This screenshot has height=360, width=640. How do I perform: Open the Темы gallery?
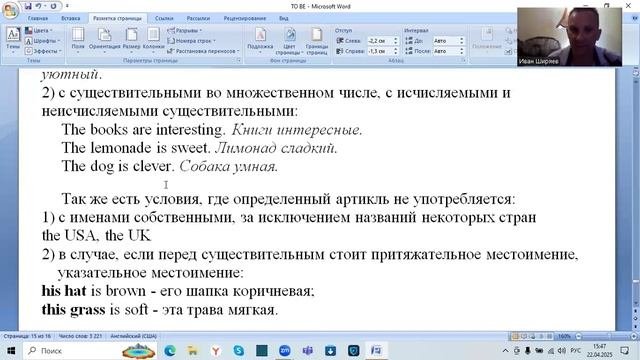(x=13, y=41)
